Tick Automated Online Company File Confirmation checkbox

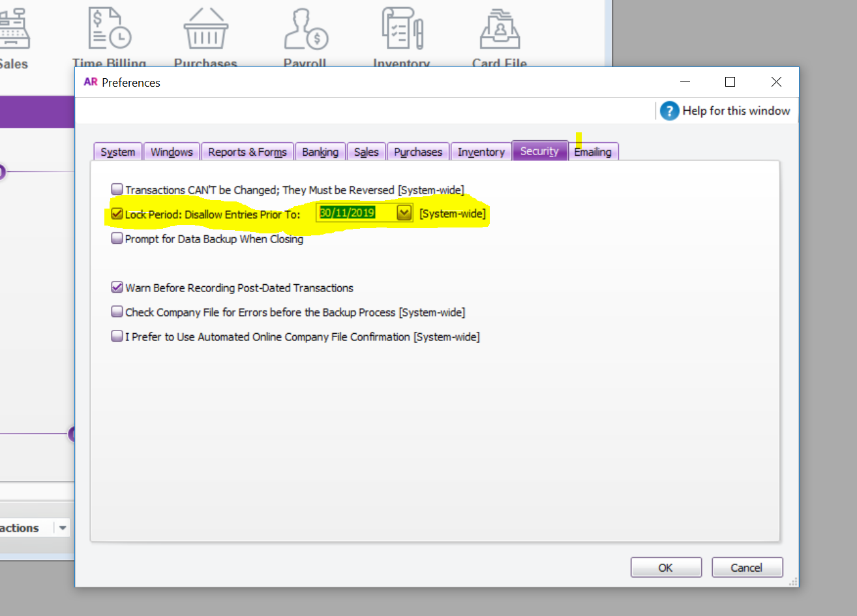click(x=117, y=336)
